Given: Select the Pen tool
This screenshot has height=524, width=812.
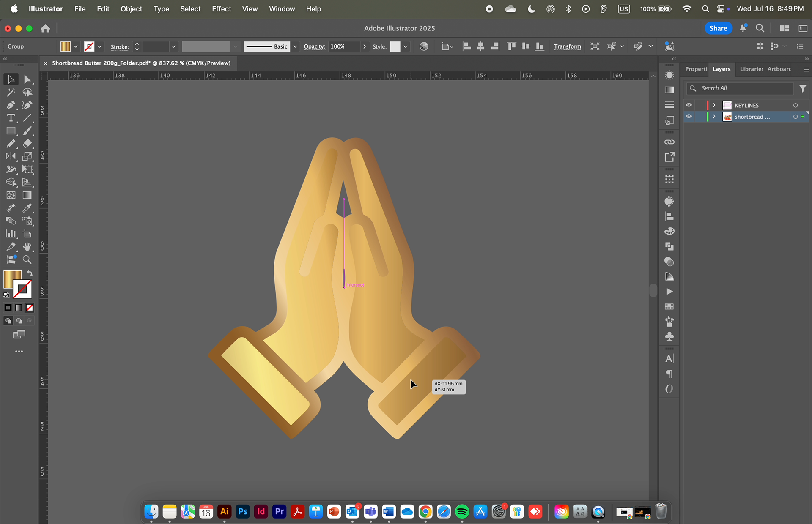Looking at the screenshot, I should (11, 105).
